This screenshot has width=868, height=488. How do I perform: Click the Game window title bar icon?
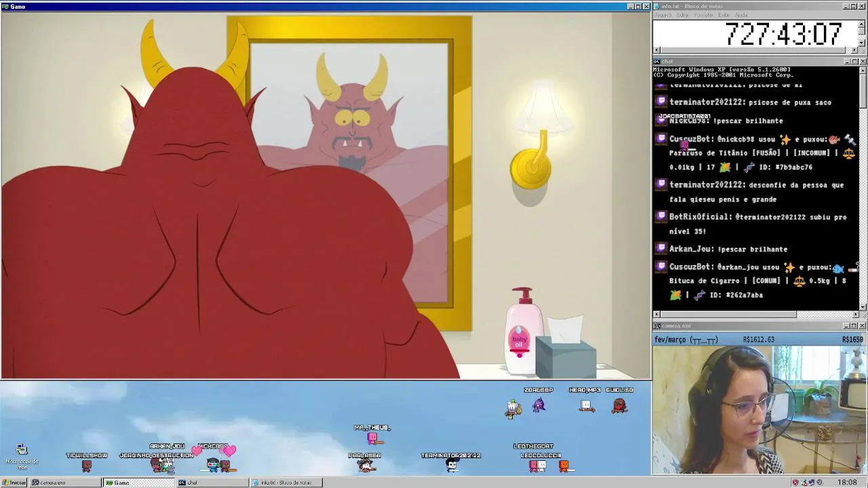5,7
